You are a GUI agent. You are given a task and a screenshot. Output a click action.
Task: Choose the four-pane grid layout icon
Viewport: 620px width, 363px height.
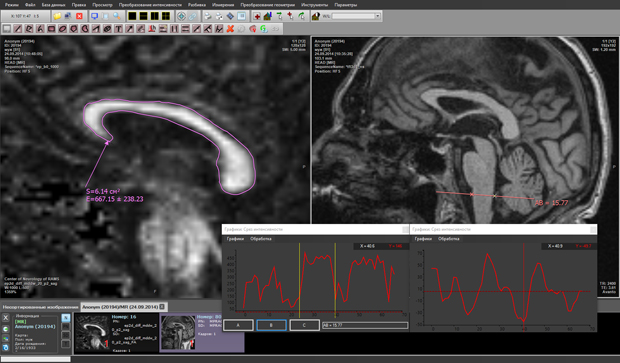(166, 16)
